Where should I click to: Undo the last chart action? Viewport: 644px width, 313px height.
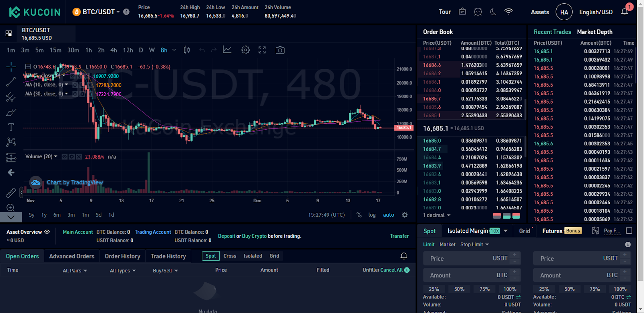pos(202,50)
